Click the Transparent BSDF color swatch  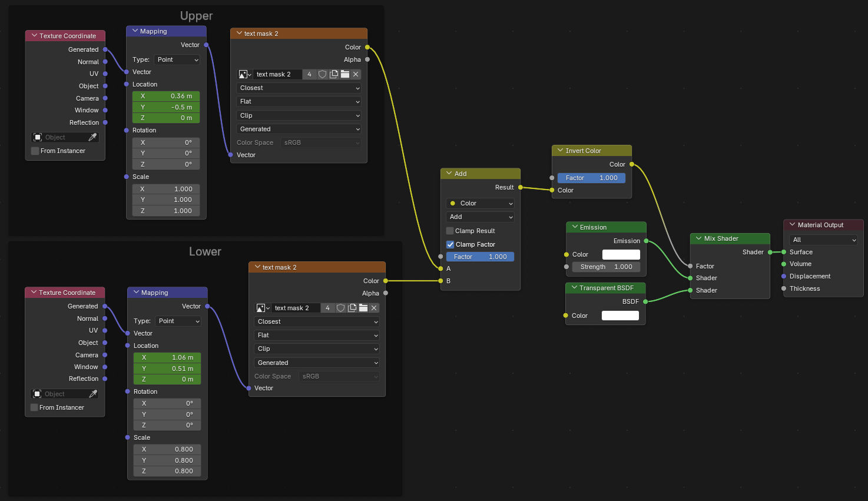click(x=620, y=315)
